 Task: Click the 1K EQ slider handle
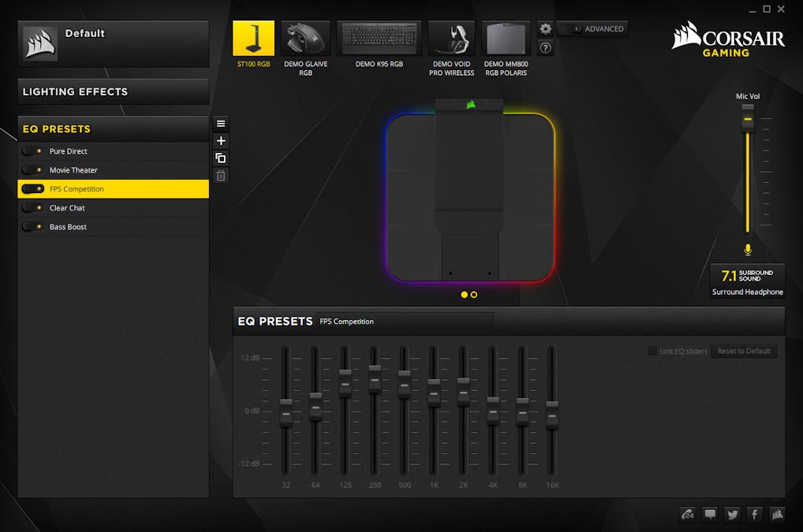[x=434, y=393]
